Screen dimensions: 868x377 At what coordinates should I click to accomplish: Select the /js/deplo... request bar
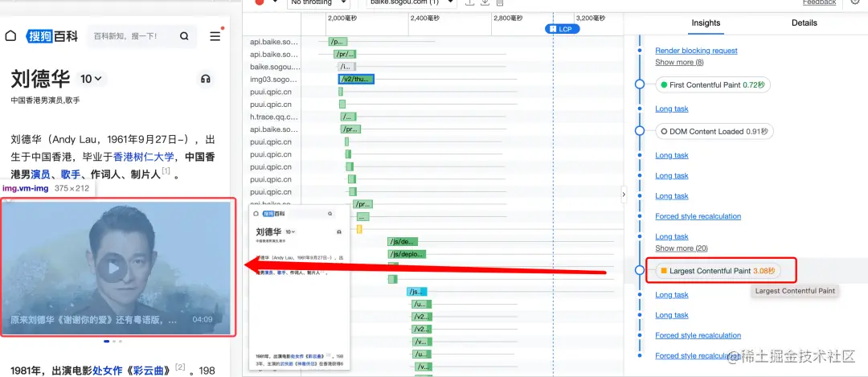[x=407, y=254]
